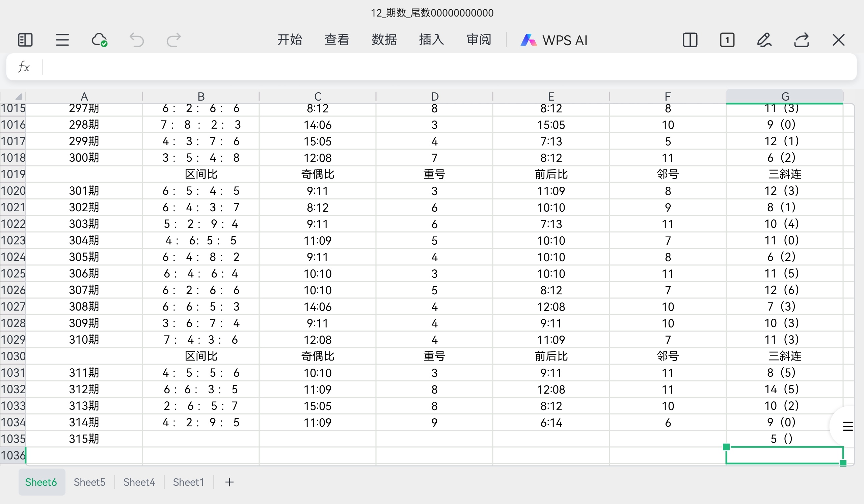Open the sidebar panel layout icon
Screen dimensions: 864x504
[x=25, y=40]
